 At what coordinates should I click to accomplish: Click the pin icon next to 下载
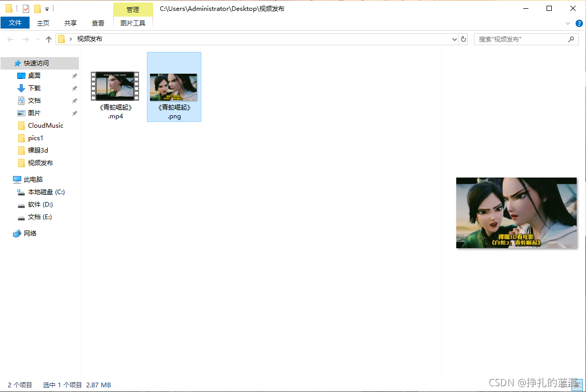(74, 89)
